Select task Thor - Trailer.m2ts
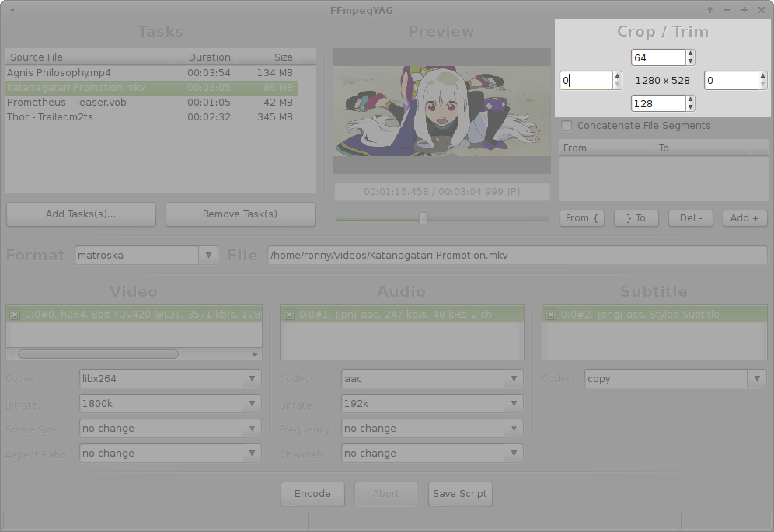 (151, 117)
